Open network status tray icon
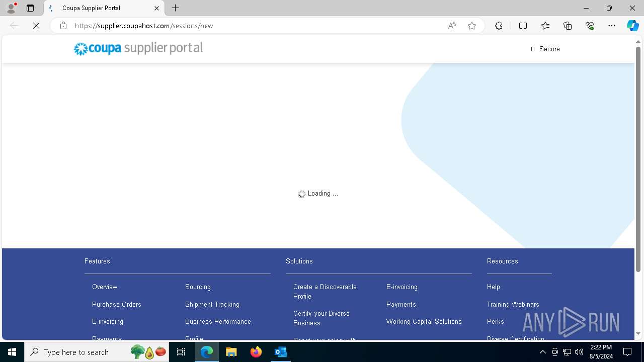Screen dimensions: 644x362 (x=567, y=352)
